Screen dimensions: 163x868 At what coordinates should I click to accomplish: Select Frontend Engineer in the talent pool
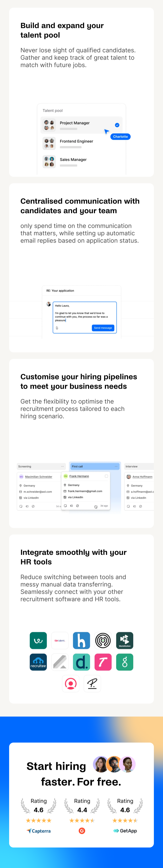[x=76, y=142]
